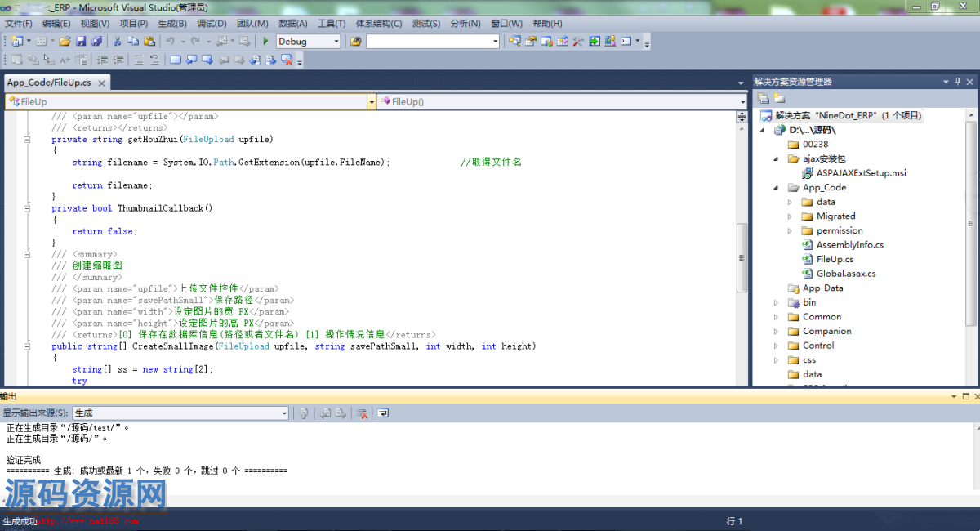Open the 编辑(E) menu
Image resolution: width=980 pixels, height=531 pixels.
56,24
